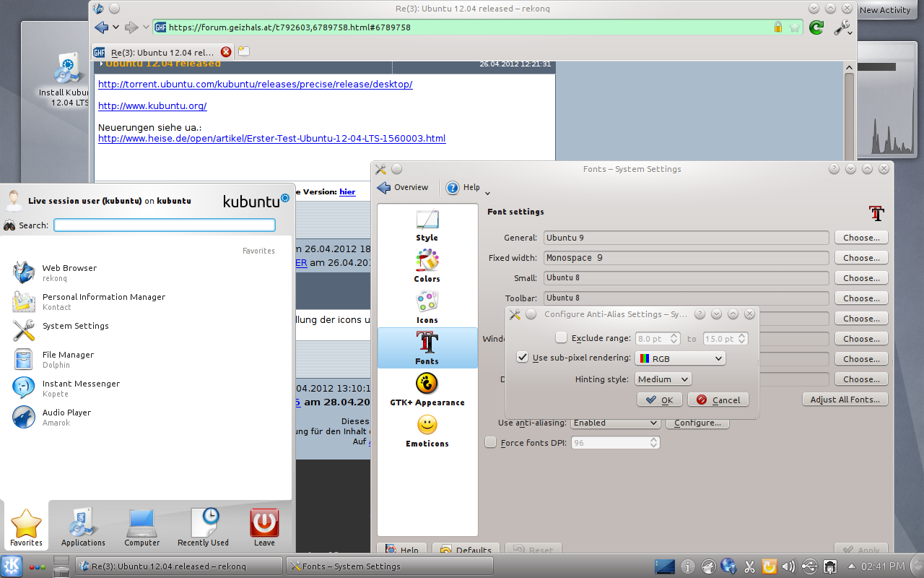Open the Hinting style Medium dropdown
This screenshot has height=578, width=924.
tap(663, 379)
